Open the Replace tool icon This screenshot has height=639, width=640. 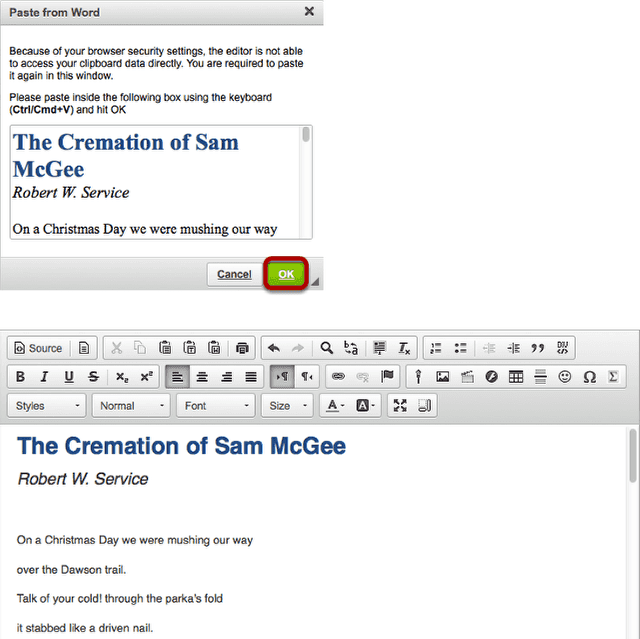(351, 348)
